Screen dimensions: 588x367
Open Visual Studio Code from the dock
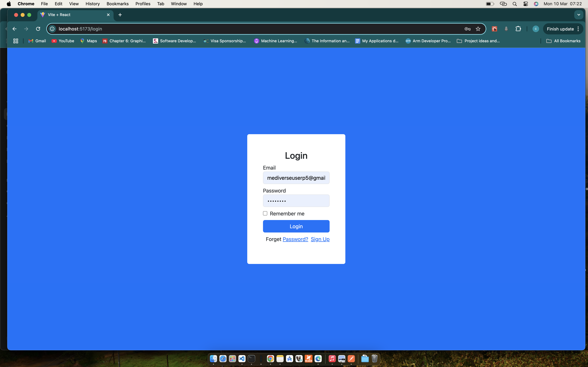click(242, 358)
